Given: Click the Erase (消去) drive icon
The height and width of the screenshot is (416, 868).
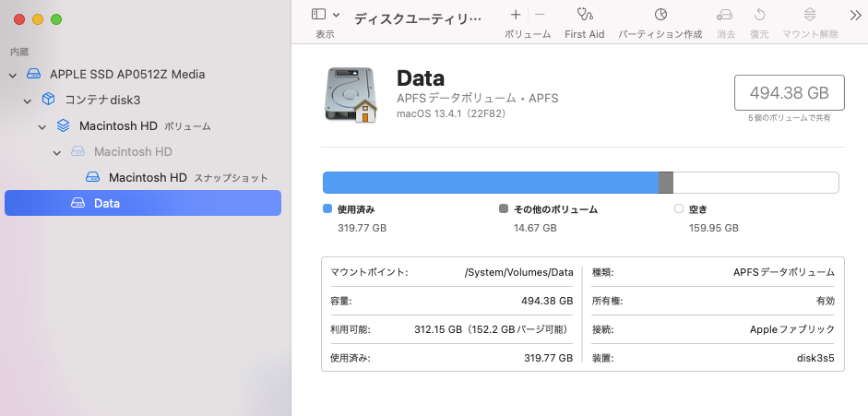Looking at the screenshot, I should tap(725, 15).
